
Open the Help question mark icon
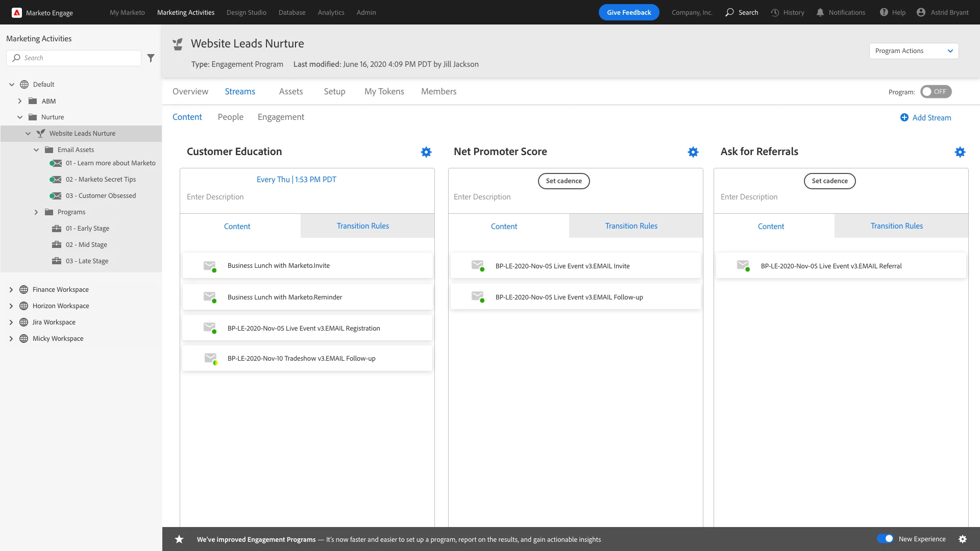coord(884,12)
